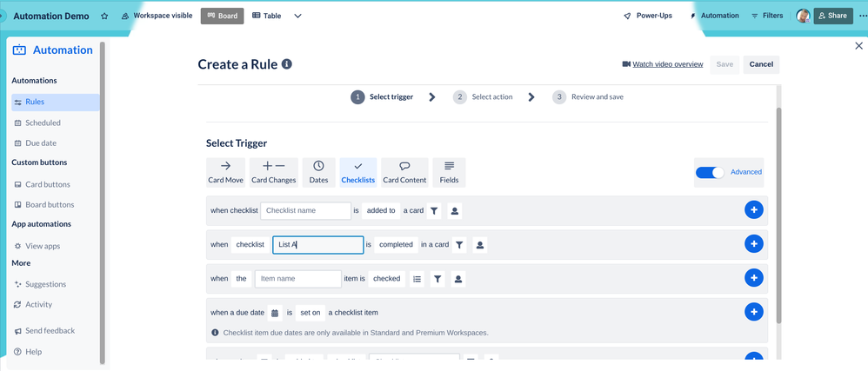Toggle the 'set on' option
The width and height of the screenshot is (868, 371).
(x=310, y=313)
